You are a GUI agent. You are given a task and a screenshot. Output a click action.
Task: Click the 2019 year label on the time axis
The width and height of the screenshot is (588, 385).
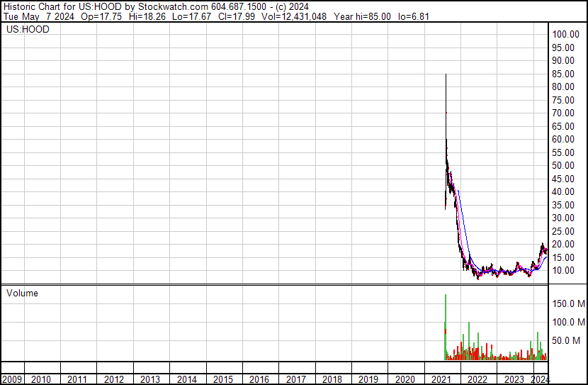click(x=368, y=379)
